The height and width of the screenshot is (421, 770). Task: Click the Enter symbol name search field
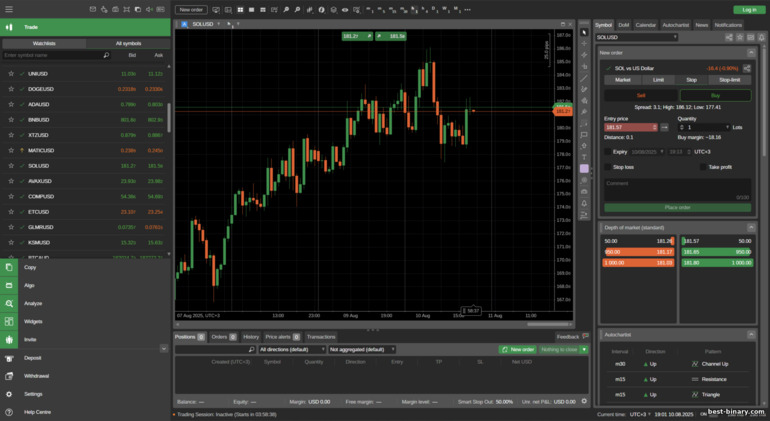click(x=56, y=56)
